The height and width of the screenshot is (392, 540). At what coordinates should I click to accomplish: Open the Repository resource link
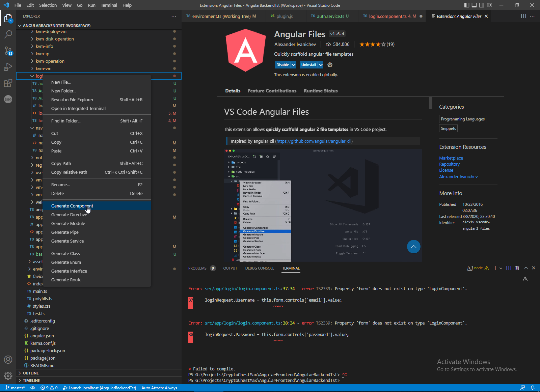449,164
